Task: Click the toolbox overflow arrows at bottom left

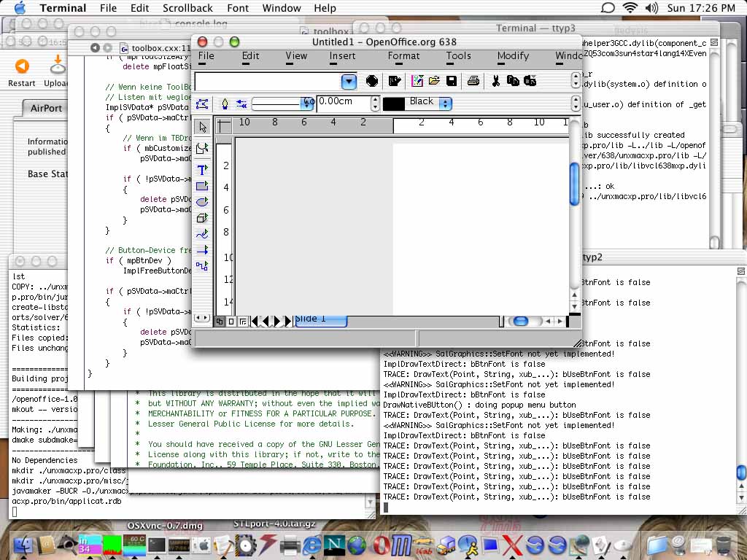Action: click(x=202, y=318)
